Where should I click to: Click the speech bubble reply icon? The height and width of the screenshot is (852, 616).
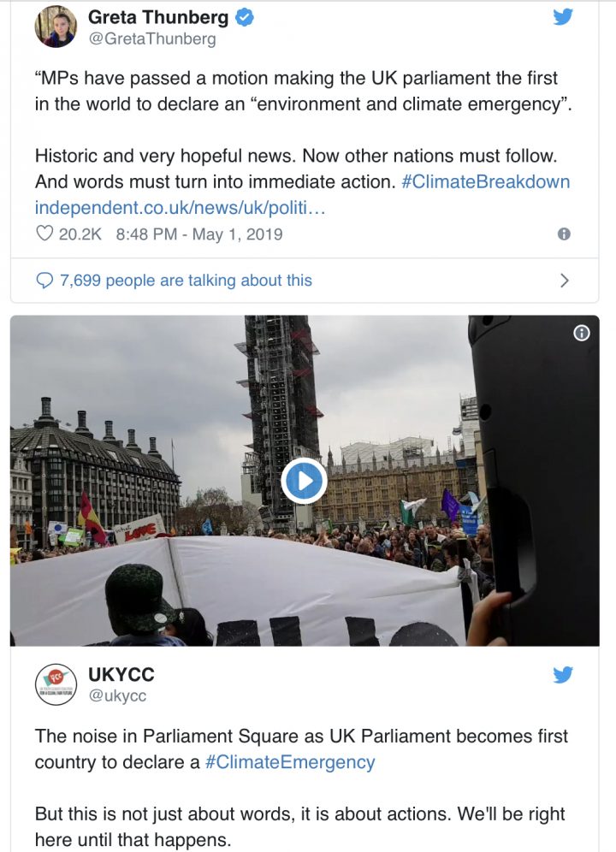click(x=44, y=281)
